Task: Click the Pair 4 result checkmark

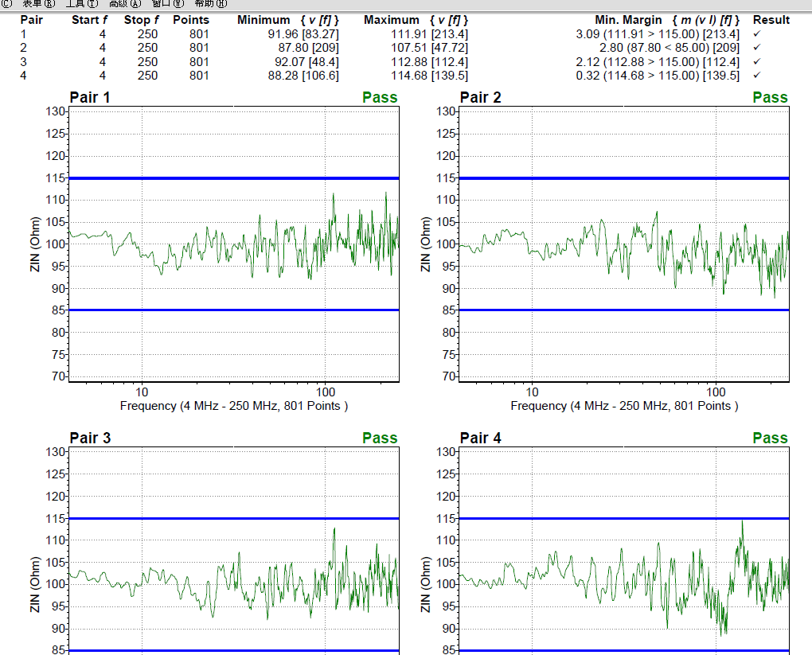Action: click(x=757, y=76)
